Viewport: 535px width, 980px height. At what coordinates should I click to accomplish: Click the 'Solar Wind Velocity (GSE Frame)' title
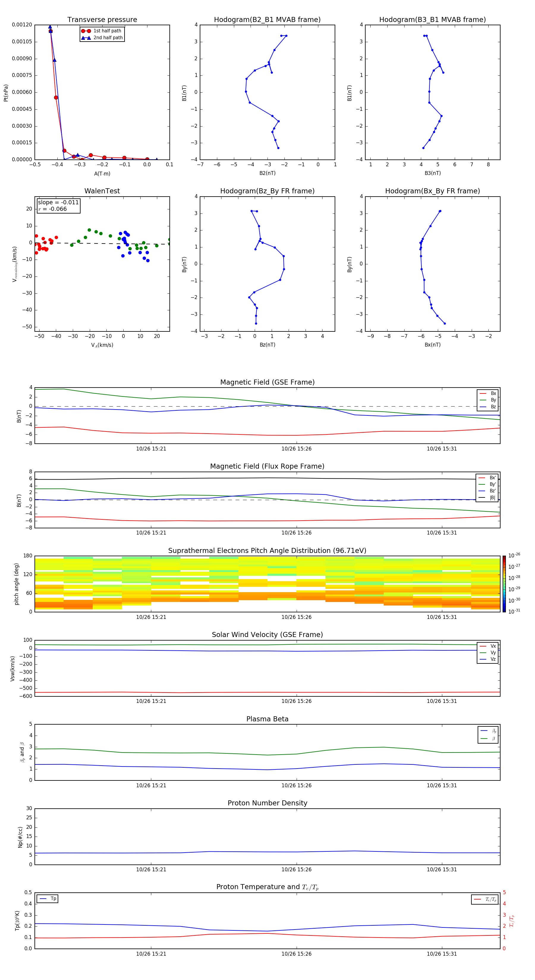267,635
